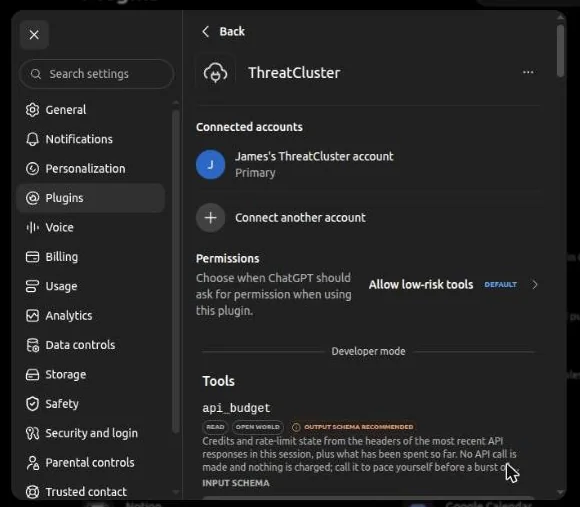Click the plus icon to connect an account

(210, 218)
